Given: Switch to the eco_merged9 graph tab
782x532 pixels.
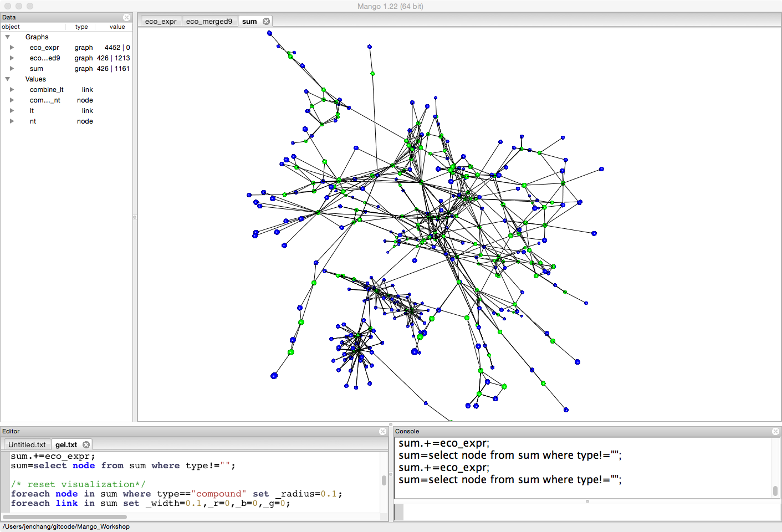Looking at the screenshot, I should (209, 21).
